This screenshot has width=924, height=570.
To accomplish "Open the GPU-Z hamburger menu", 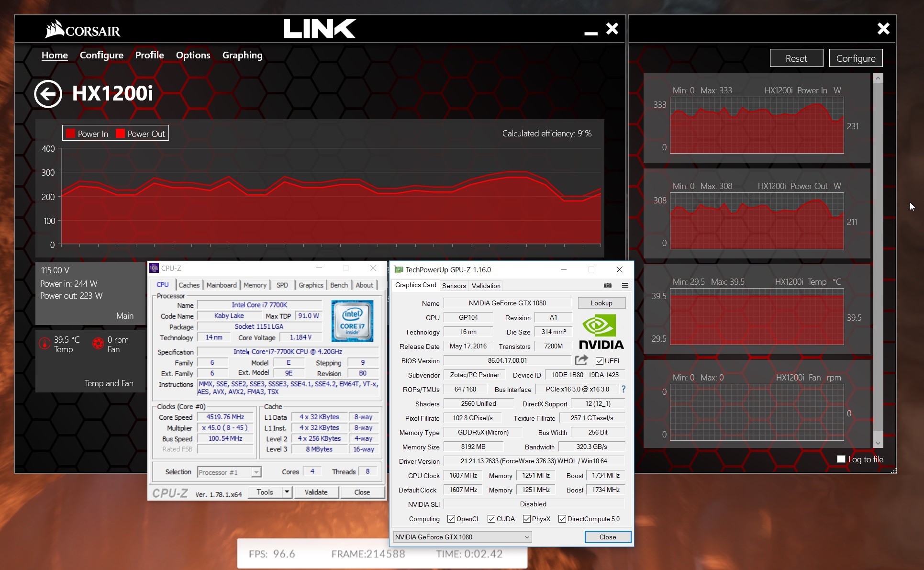I will (x=625, y=285).
